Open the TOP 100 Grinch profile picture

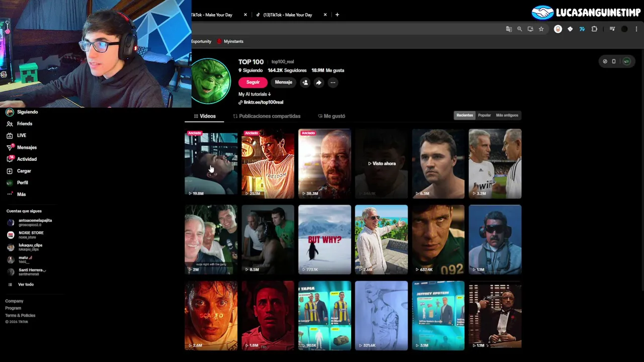click(x=211, y=81)
